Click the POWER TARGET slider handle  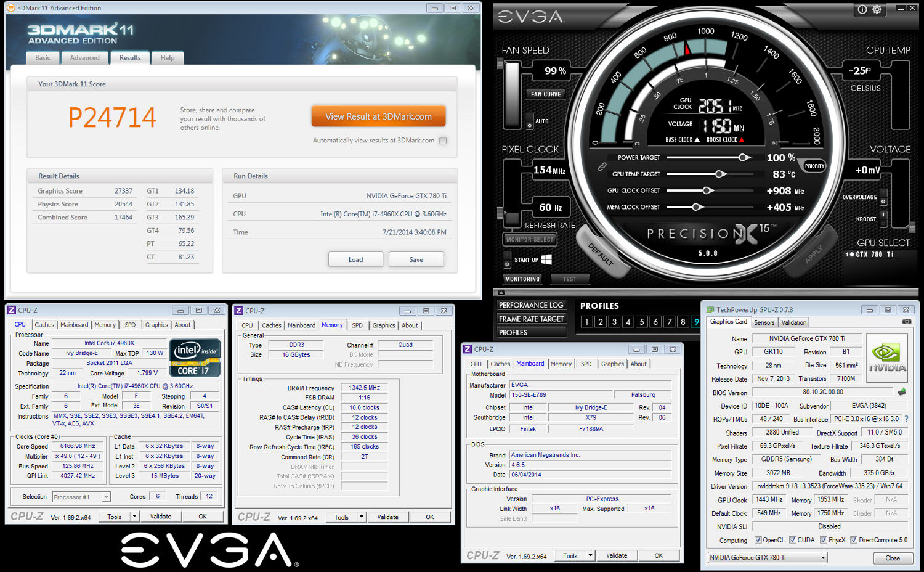click(x=744, y=158)
